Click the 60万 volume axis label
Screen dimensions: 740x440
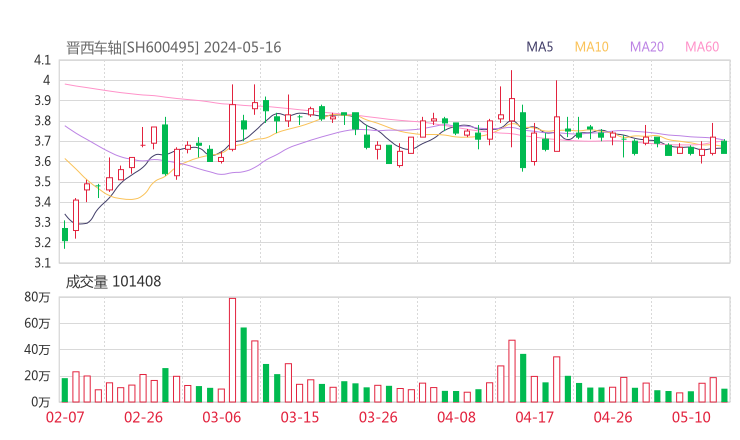37,323
